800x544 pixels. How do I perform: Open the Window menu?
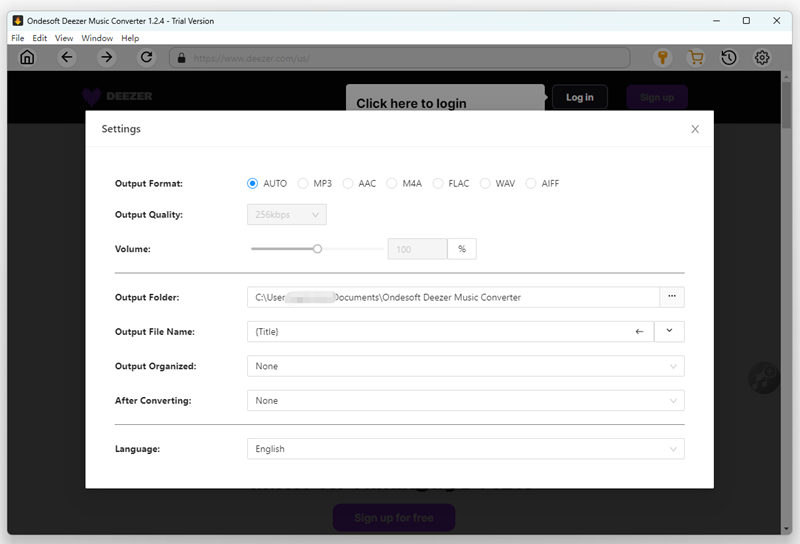(97, 38)
